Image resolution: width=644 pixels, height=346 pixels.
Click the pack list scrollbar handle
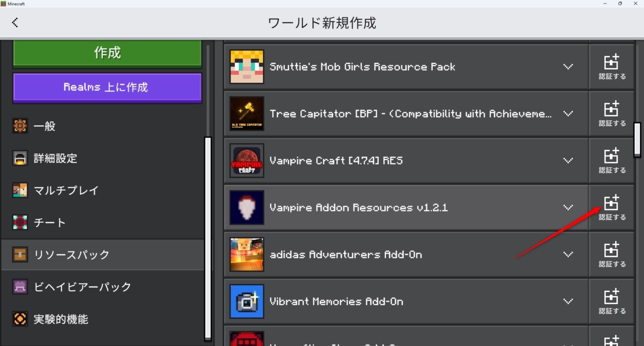pyautogui.click(x=637, y=139)
